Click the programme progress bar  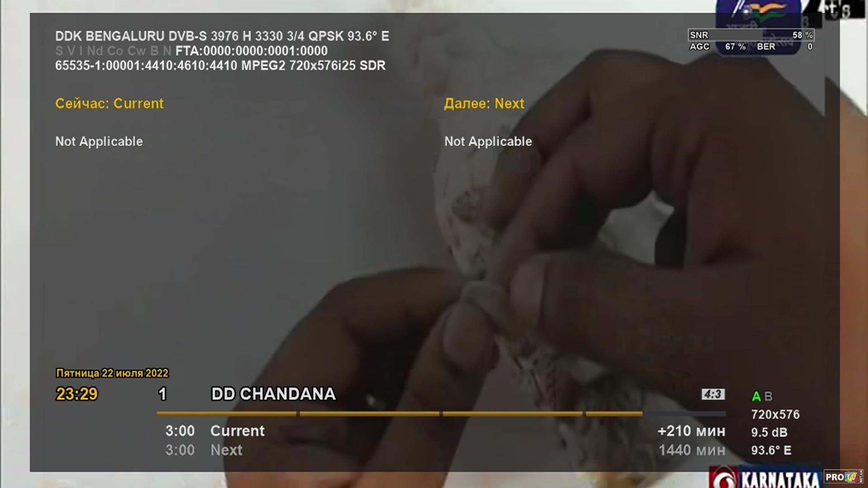441,413
